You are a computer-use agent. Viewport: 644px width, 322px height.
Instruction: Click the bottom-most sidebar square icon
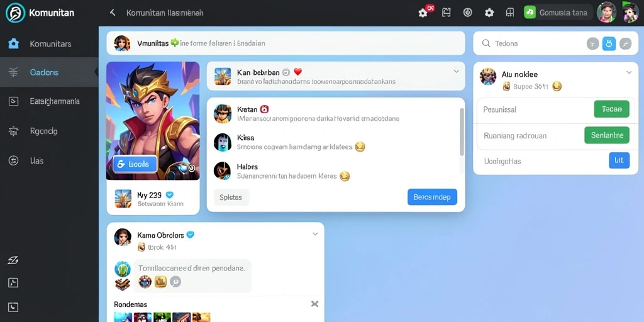coord(14,307)
